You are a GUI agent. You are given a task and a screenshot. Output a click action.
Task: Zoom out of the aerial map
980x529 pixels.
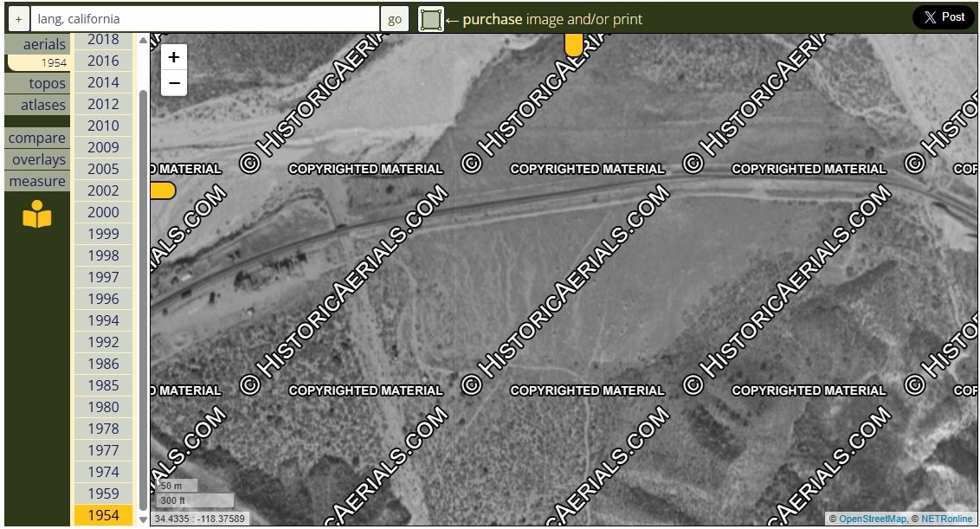tap(174, 83)
